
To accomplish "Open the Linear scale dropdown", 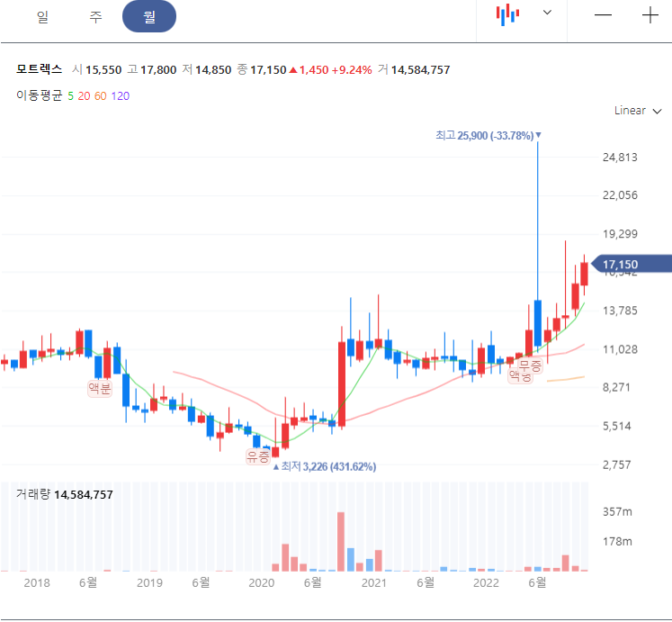I will point(637,111).
